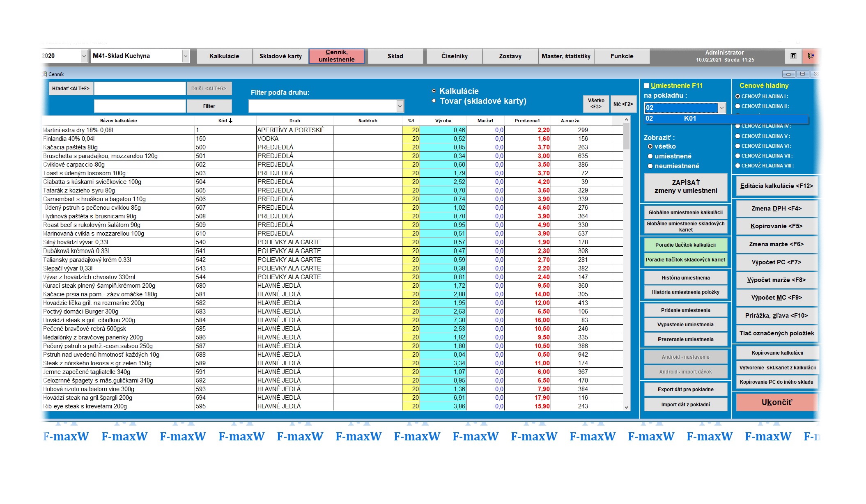866x504 pixels.
Task: Expand the Filter podľa druhu combo box
Action: [400, 106]
